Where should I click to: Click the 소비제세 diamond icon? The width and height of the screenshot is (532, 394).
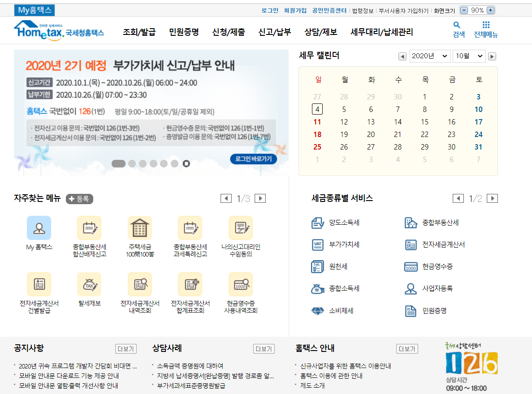click(x=318, y=311)
